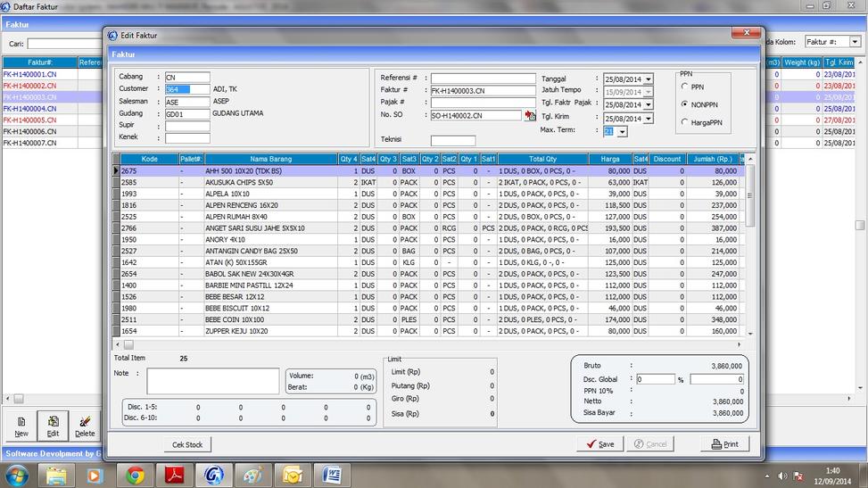Click the Pajak # input field
Image resolution: width=868 pixels, height=488 pixels.
click(x=484, y=103)
